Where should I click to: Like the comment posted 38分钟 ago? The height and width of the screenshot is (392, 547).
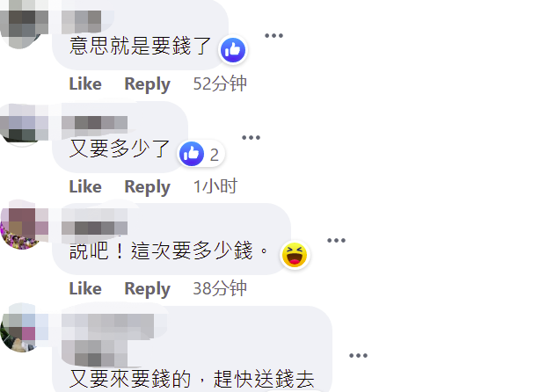85,289
